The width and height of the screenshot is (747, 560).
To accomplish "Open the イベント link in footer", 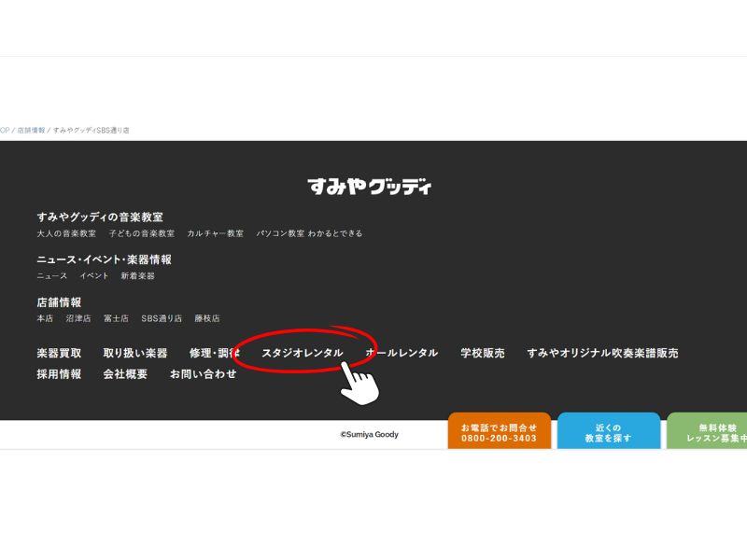I will 93,276.
